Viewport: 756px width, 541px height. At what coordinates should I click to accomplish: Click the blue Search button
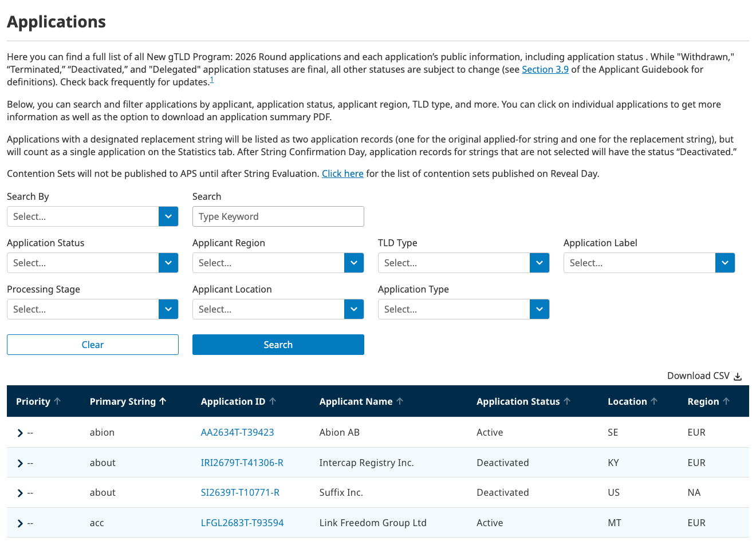click(x=278, y=345)
